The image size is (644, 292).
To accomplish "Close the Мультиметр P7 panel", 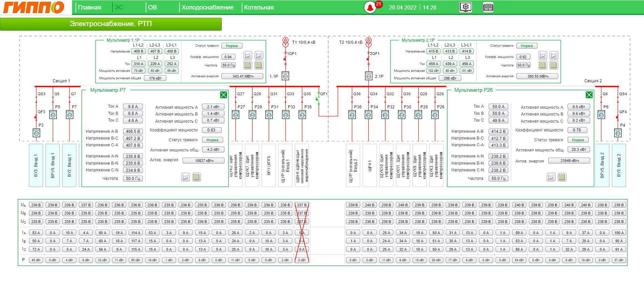I will coord(224,95).
